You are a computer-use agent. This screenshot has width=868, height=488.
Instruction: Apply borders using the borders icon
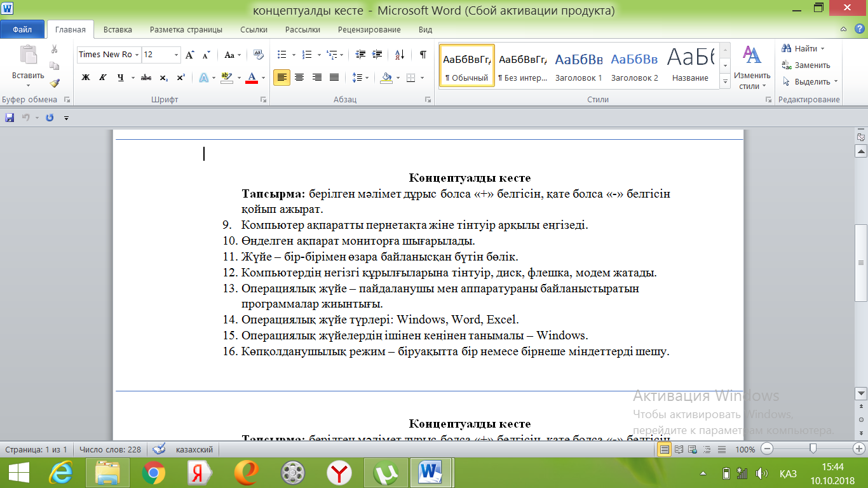[x=410, y=78]
